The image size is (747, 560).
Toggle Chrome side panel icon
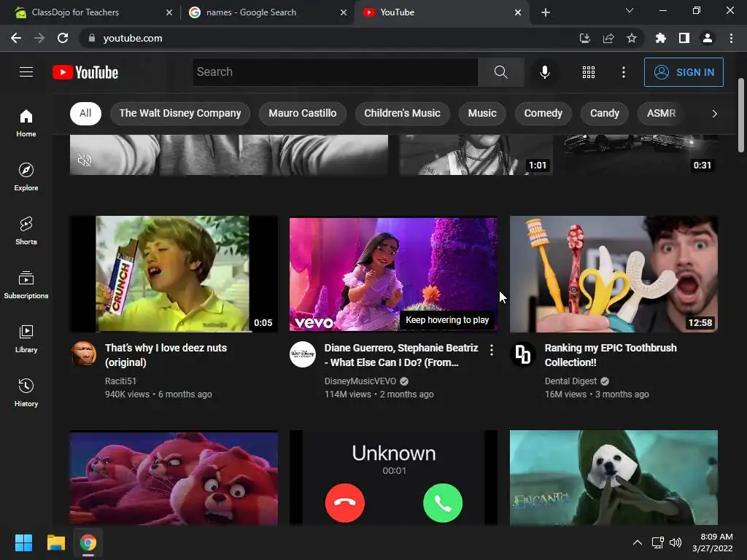click(684, 38)
